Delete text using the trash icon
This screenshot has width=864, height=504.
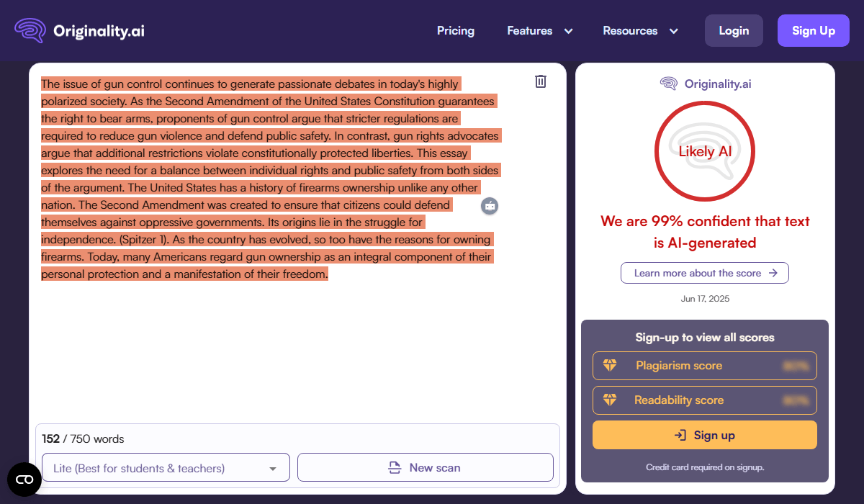[541, 81]
